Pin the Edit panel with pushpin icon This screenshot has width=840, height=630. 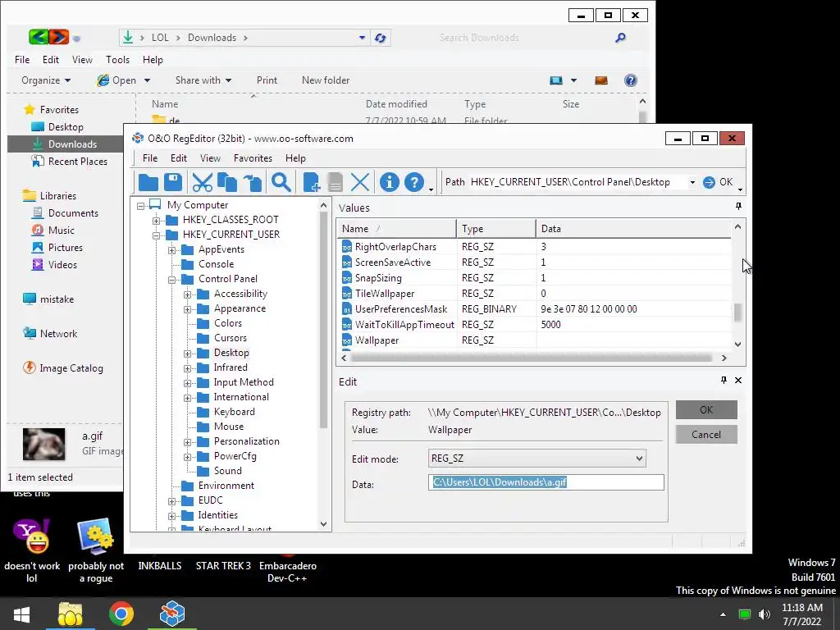click(724, 380)
